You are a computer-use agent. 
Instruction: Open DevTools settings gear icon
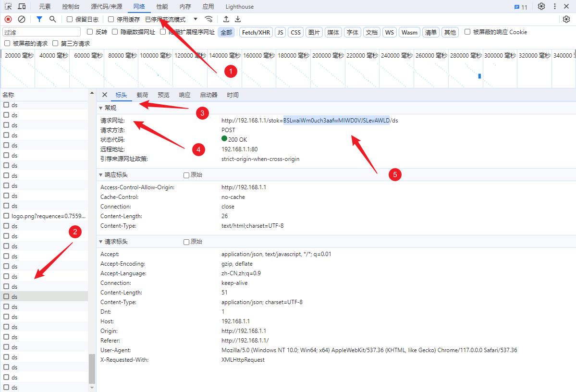click(541, 6)
